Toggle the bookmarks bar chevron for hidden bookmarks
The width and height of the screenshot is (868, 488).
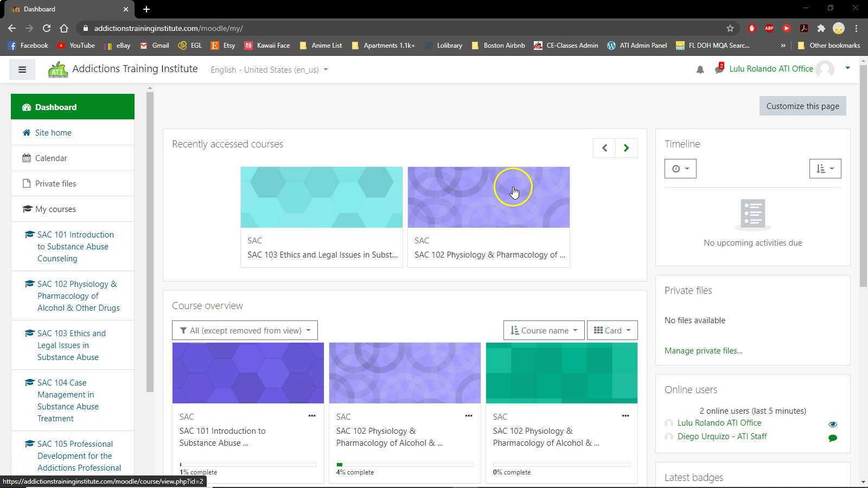point(783,46)
